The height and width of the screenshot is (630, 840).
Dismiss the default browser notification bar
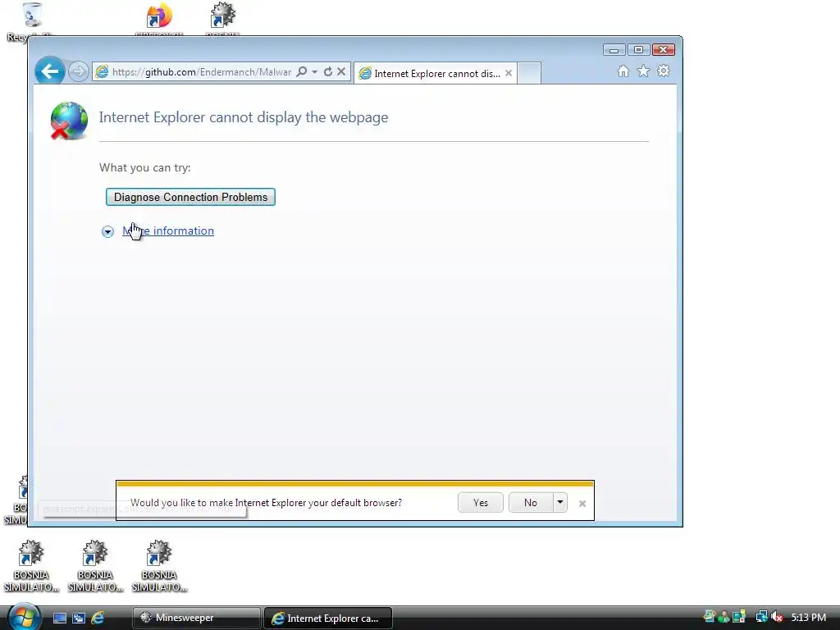(x=582, y=504)
